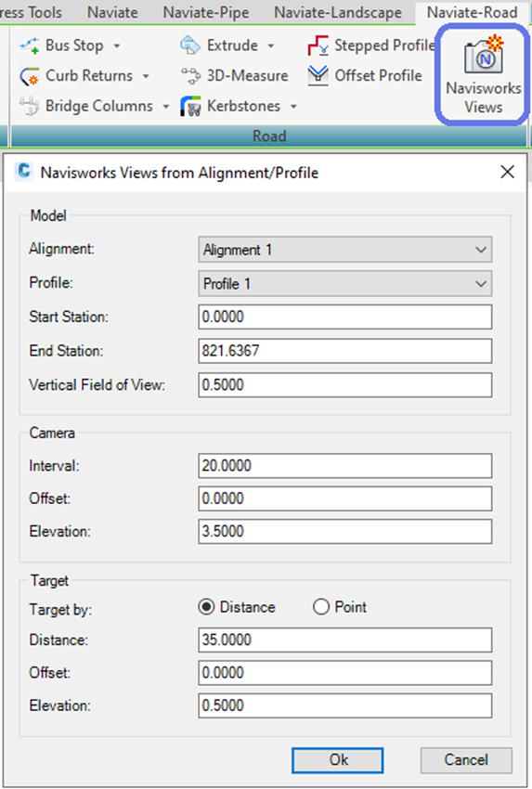532x789 pixels.
Task: Start the 3D-Measure tool
Action: (x=190, y=76)
